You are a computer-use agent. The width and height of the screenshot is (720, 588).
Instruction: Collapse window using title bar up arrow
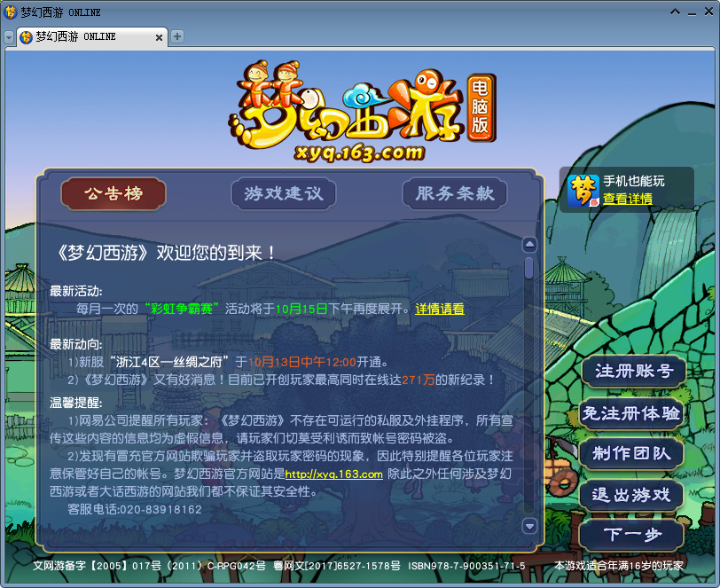(x=675, y=12)
